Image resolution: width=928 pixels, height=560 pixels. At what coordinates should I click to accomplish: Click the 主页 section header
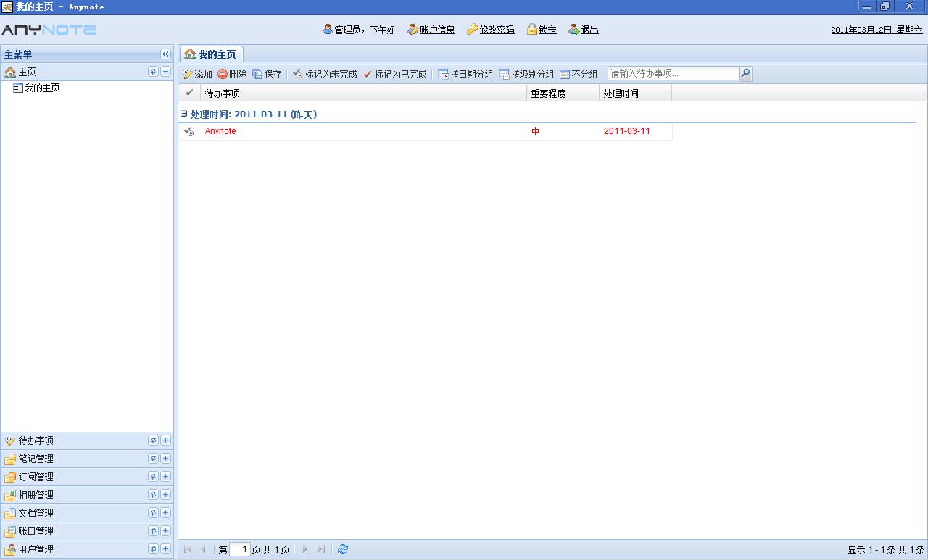pyautogui.click(x=87, y=72)
